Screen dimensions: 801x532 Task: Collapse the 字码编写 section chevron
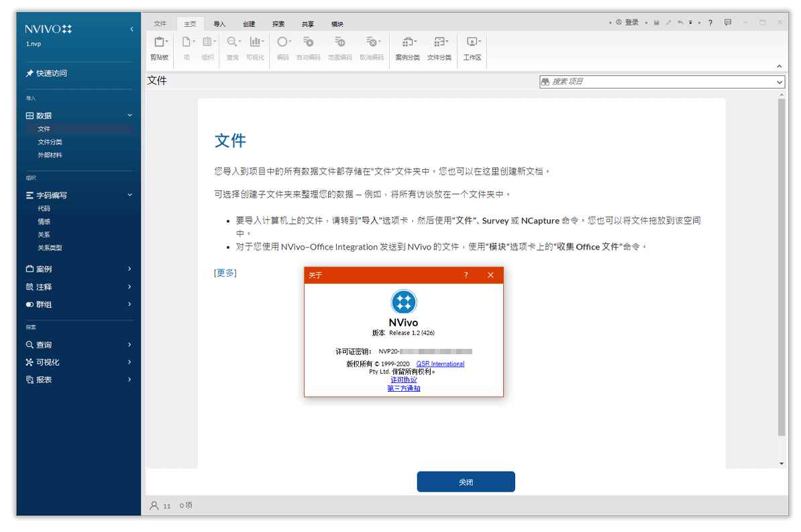[x=129, y=195]
